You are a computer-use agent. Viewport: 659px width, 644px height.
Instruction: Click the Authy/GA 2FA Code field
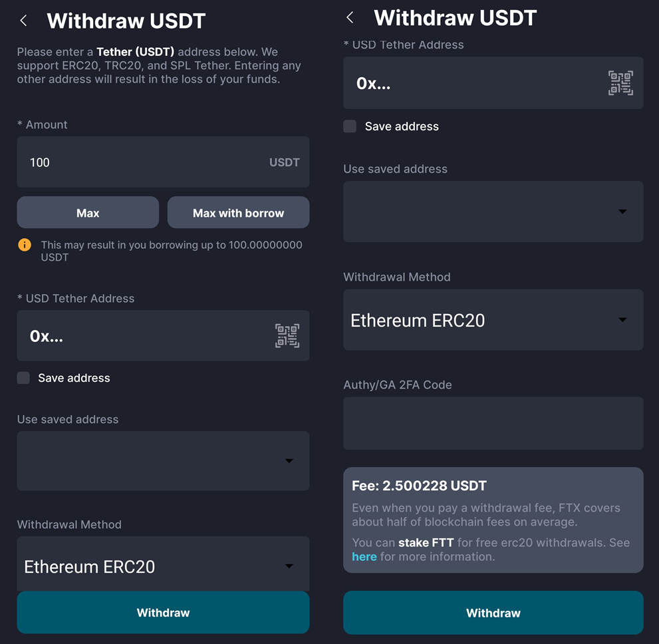[493, 423]
